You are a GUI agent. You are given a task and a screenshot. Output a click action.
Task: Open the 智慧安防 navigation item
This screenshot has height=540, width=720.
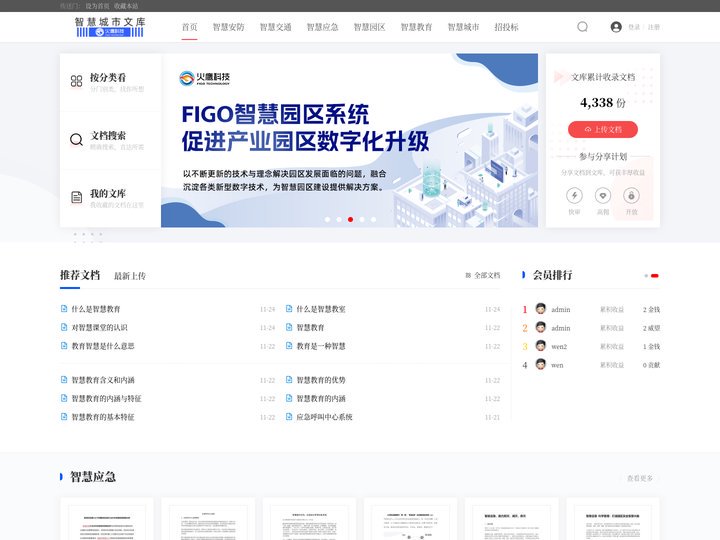point(228,27)
